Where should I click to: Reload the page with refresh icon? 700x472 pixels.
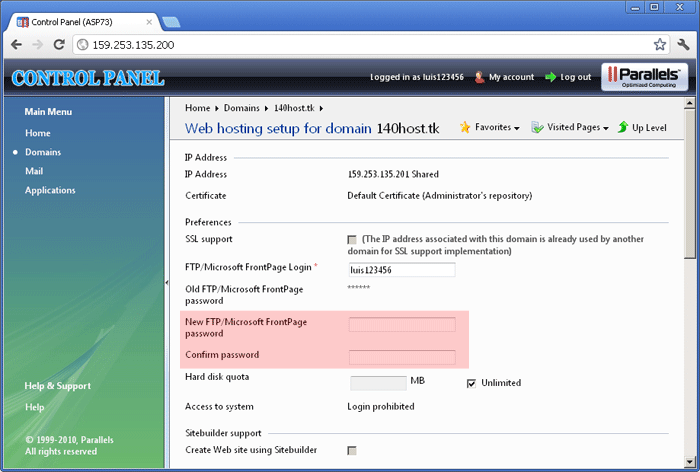click(59, 45)
